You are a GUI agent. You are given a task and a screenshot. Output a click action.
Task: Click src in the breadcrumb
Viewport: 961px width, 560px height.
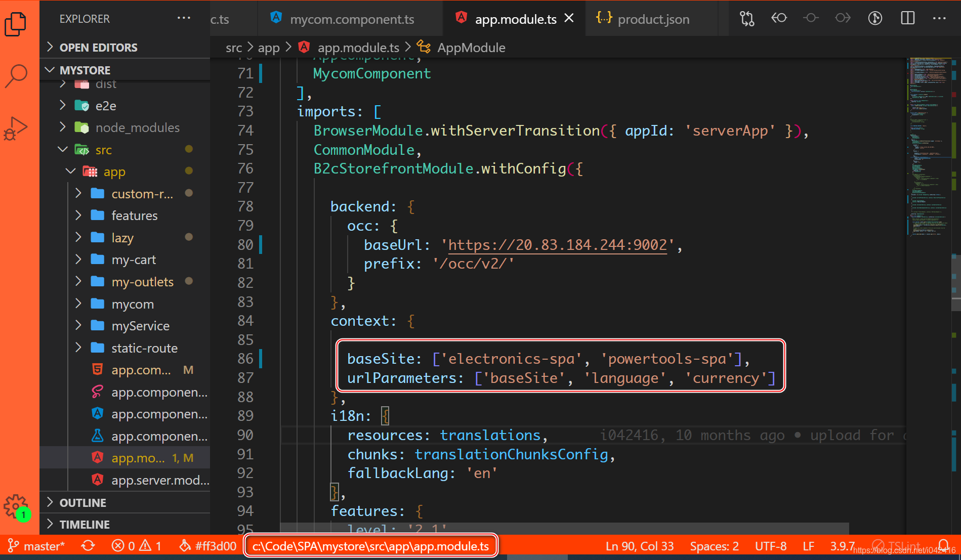[234, 48]
